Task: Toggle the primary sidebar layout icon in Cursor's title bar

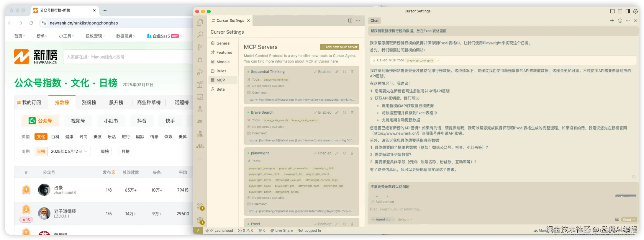Action: (x=612, y=11)
